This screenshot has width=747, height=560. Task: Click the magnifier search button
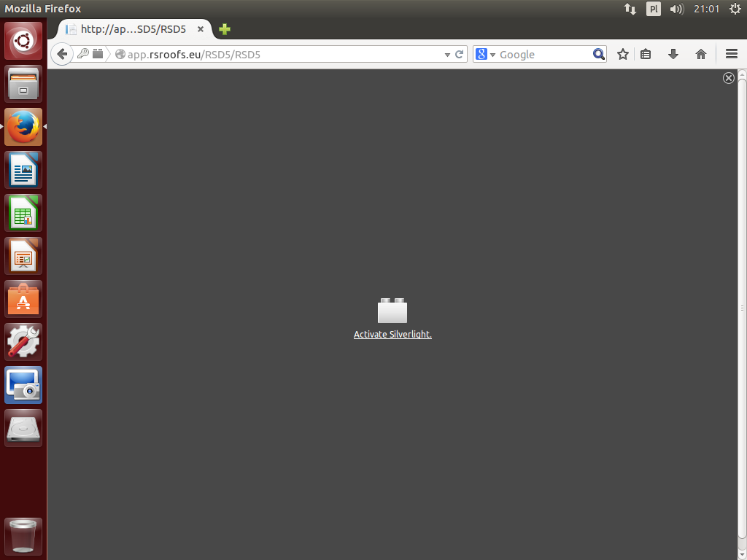598,54
